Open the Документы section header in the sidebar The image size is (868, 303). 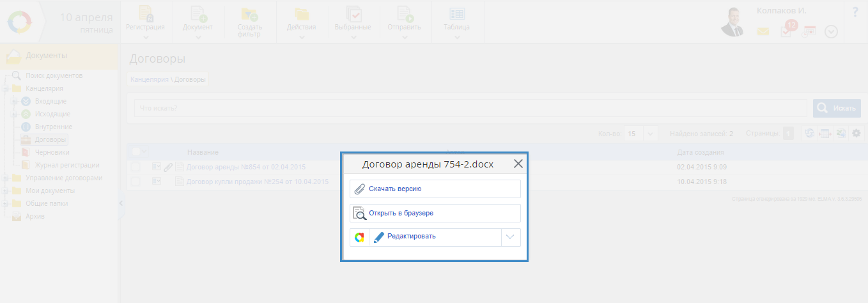59,56
